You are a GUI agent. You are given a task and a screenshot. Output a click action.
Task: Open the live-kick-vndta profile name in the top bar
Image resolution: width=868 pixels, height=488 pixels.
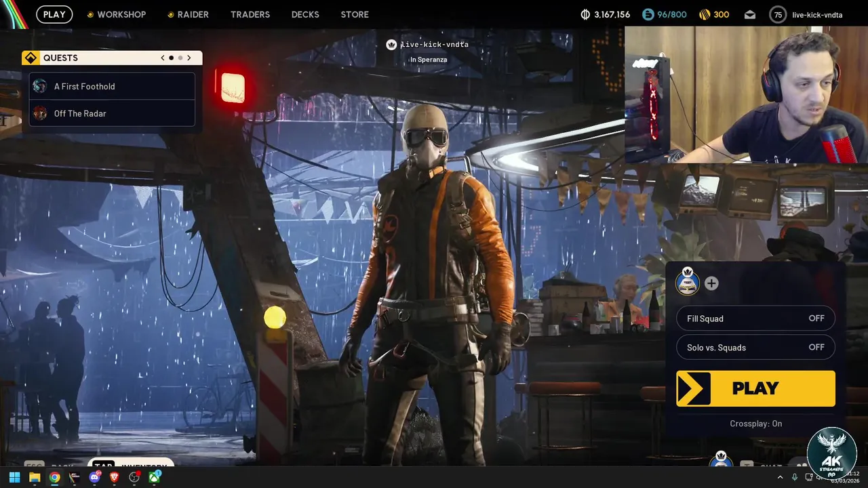817,15
